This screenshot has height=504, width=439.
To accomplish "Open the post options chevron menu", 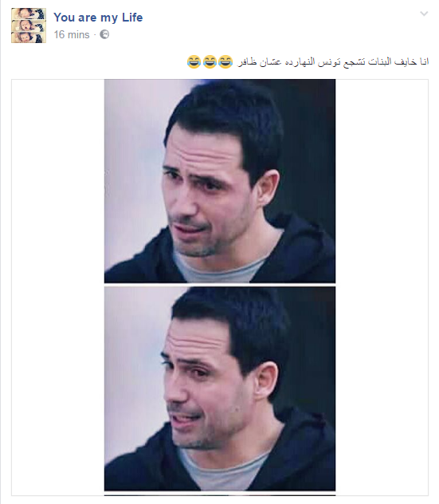I will (424, 14).
